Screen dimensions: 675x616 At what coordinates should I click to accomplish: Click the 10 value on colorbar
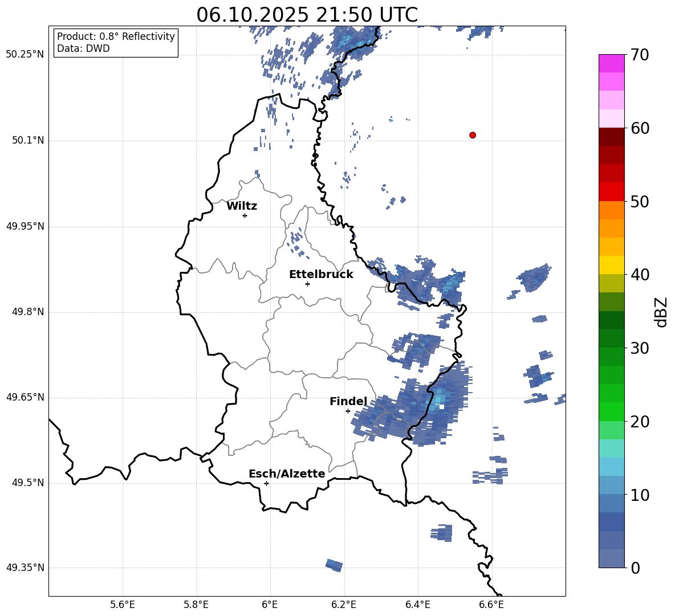pyautogui.click(x=640, y=495)
